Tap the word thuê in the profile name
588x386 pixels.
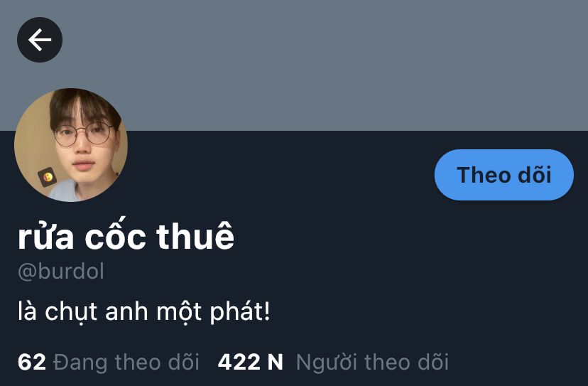click(195, 236)
